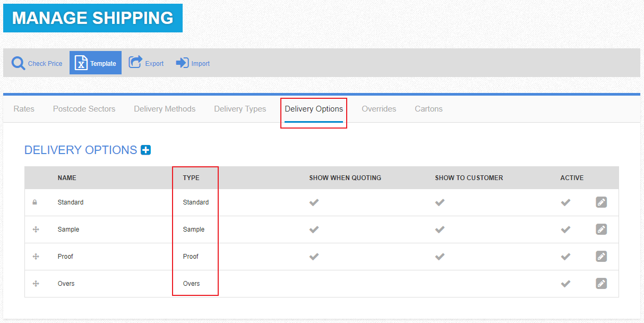Viewport: 644px width, 323px height.
Task: Go to the Cartons tab
Action: point(428,109)
